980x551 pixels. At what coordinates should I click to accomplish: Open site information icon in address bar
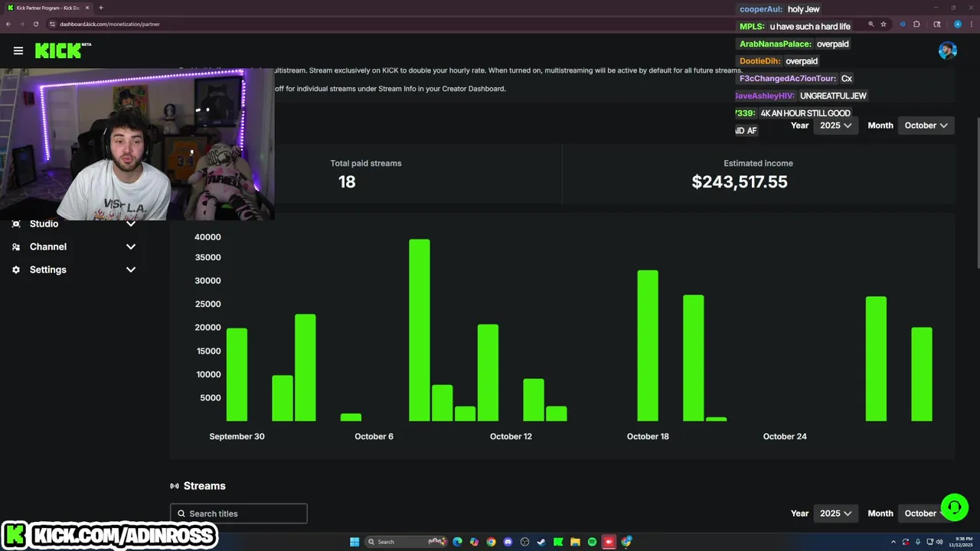[x=51, y=24]
